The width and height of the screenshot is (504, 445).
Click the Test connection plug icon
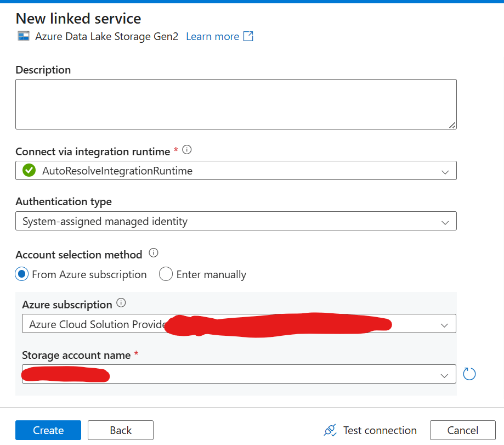coord(330,430)
